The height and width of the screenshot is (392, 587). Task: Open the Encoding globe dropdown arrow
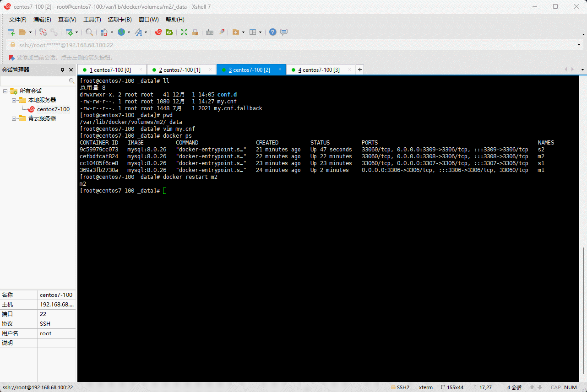click(x=129, y=32)
